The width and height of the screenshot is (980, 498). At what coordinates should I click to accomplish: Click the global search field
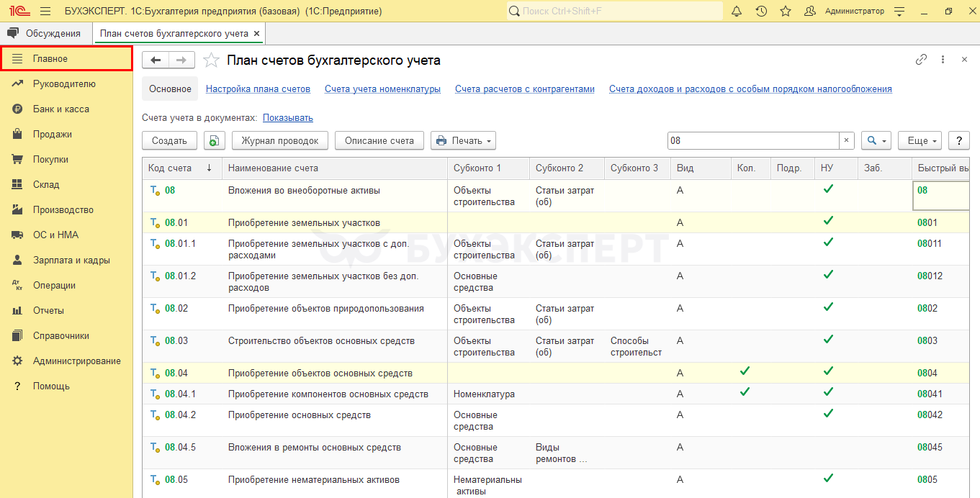pyautogui.click(x=615, y=12)
